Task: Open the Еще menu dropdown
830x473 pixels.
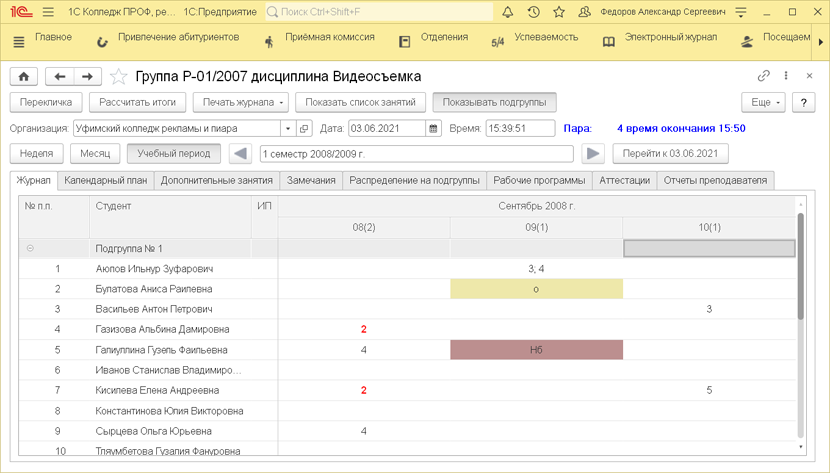Action: (x=763, y=102)
